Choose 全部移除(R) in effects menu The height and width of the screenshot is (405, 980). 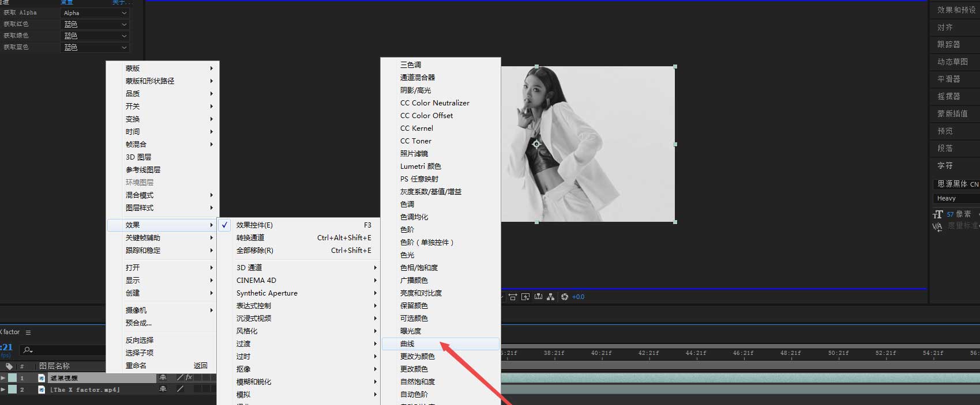[298, 251]
